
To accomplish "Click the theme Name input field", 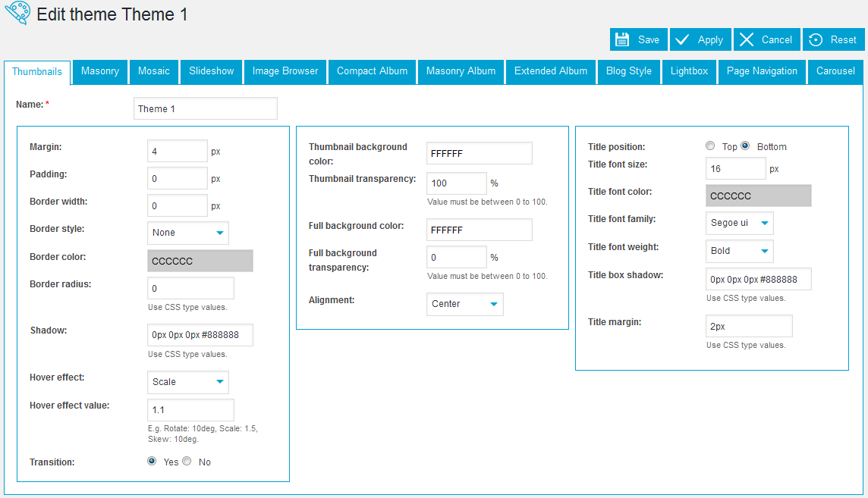I will 206,108.
